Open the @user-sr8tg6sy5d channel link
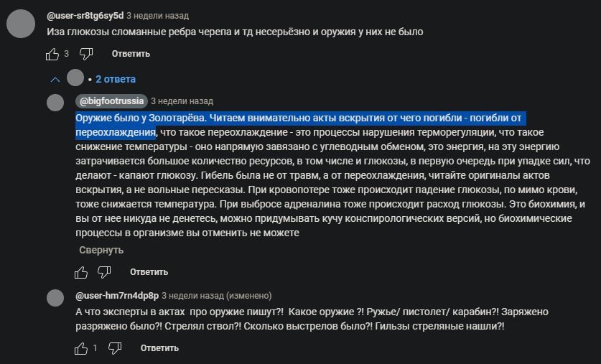This screenshot has width=601, height=364. coord(85,16)
